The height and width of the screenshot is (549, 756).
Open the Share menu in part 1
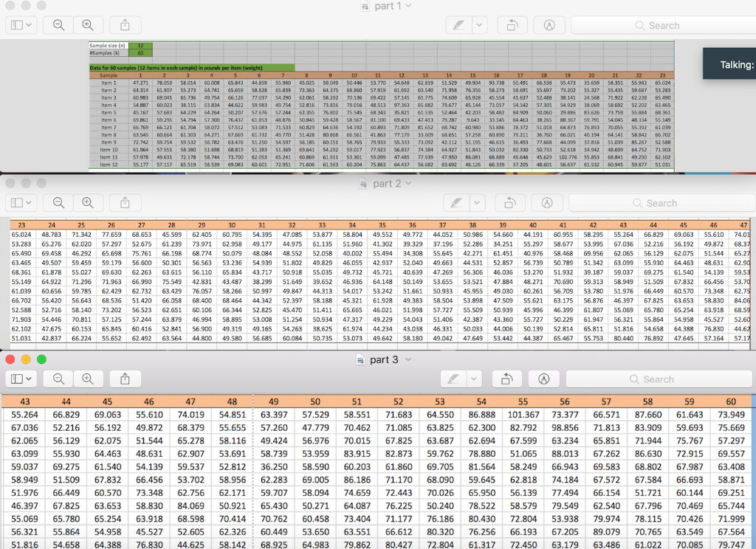(124, 24)
